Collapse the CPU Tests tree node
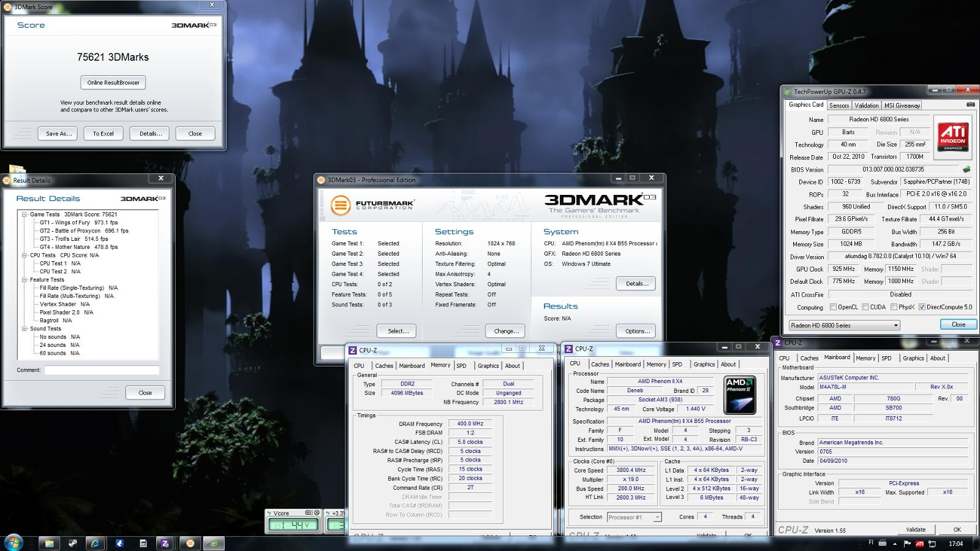Screen dimensions: 980x551 (24, 255)
